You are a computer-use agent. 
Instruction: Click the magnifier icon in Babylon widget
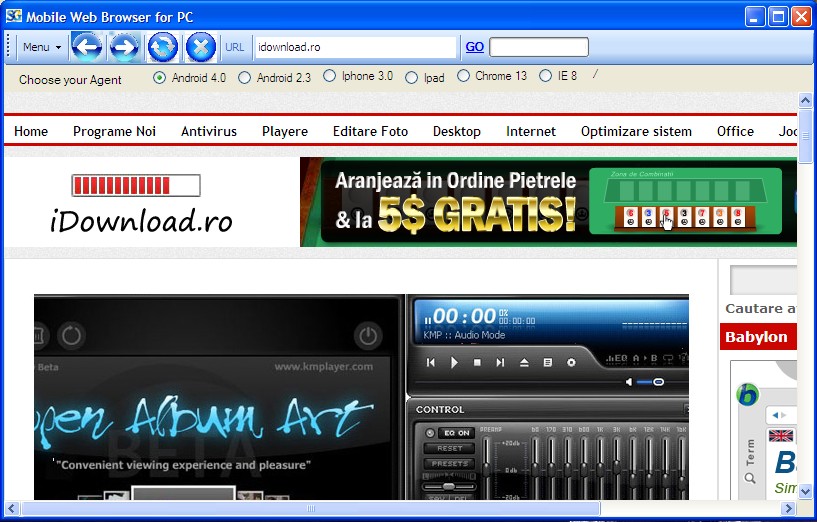[750, 478]
